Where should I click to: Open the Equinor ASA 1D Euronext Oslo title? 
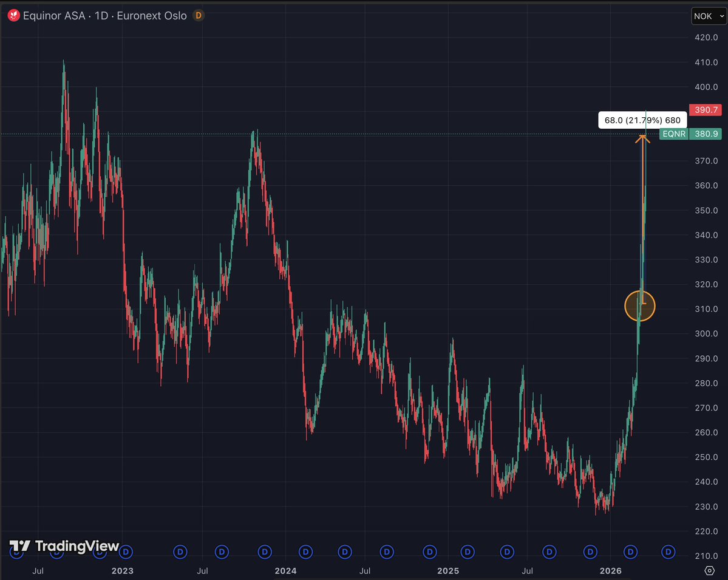(x=105, y=16)
